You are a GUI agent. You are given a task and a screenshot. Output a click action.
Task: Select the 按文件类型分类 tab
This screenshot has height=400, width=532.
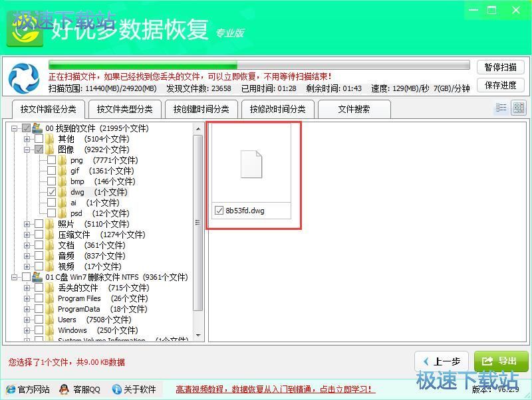(125, 109)
